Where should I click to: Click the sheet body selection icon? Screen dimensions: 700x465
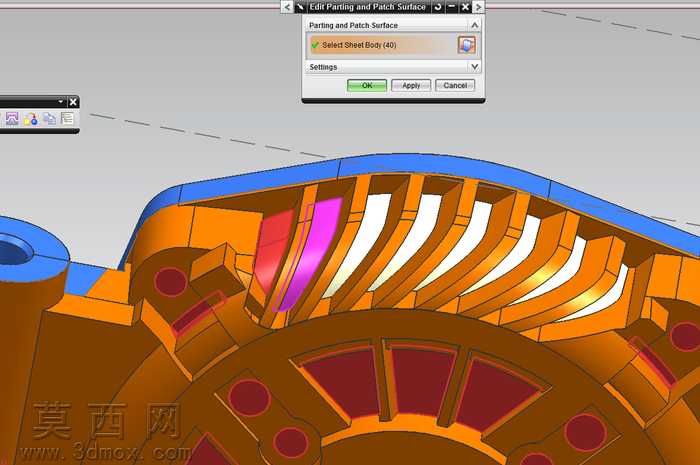467,45
